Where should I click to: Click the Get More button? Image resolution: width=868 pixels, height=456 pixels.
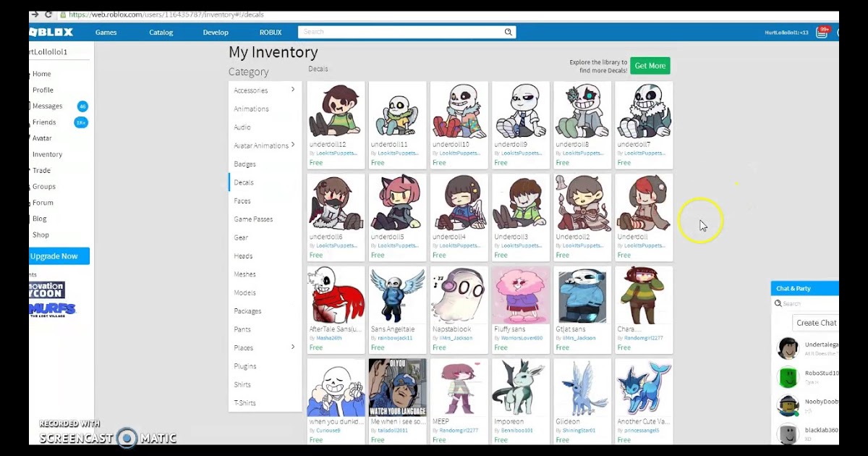coord(650,66)
